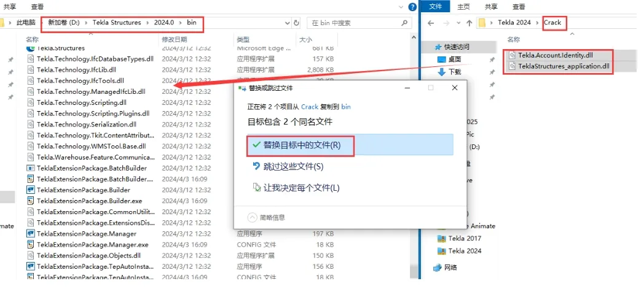Image resolution: width=644 pixels, height=289 pixels.
Task: Click the 名称 column header in right window
Action: click(x=513, y=39)
